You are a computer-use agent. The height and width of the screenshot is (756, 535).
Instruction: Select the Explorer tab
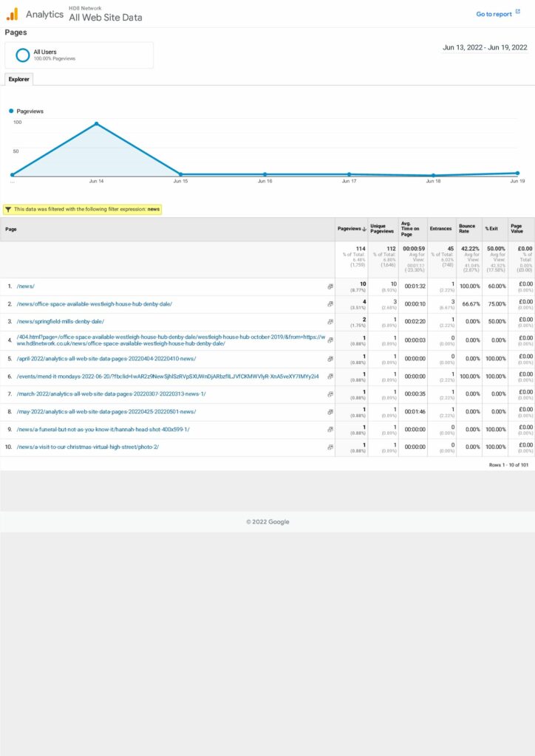pos(18,79)
